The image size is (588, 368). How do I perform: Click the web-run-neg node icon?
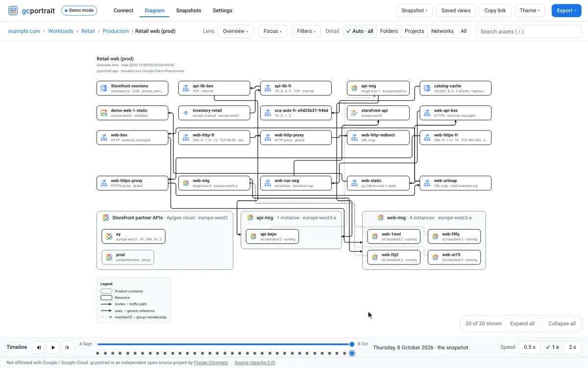pyautogui.click(x=268, y=183)
